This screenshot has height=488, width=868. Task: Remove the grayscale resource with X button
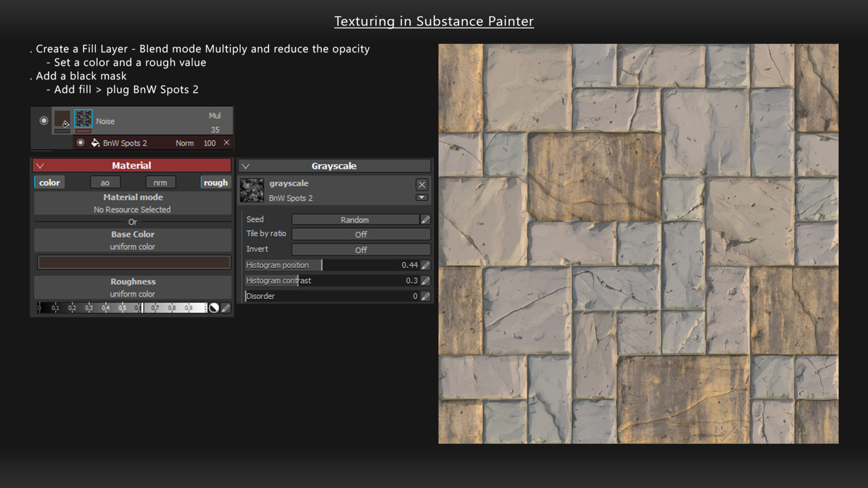(422, 184)
